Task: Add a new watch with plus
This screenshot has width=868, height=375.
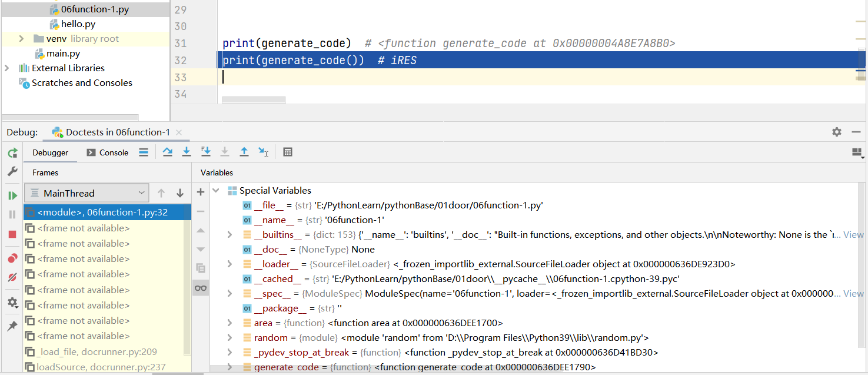Action: (x=201, y=192)
